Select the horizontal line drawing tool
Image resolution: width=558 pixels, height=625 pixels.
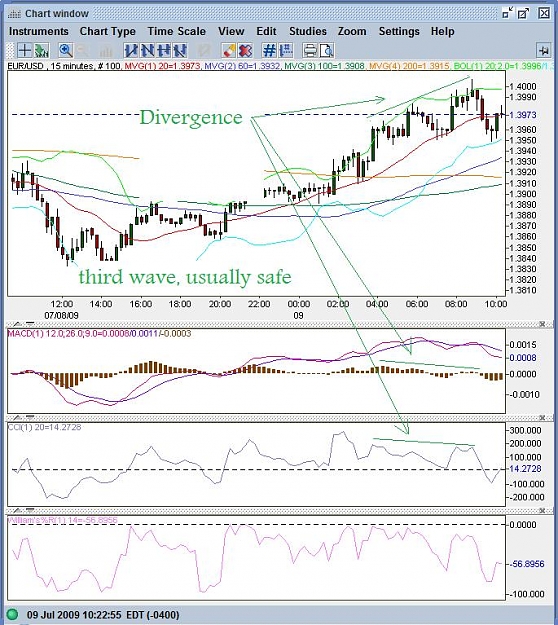pos(164,51)
